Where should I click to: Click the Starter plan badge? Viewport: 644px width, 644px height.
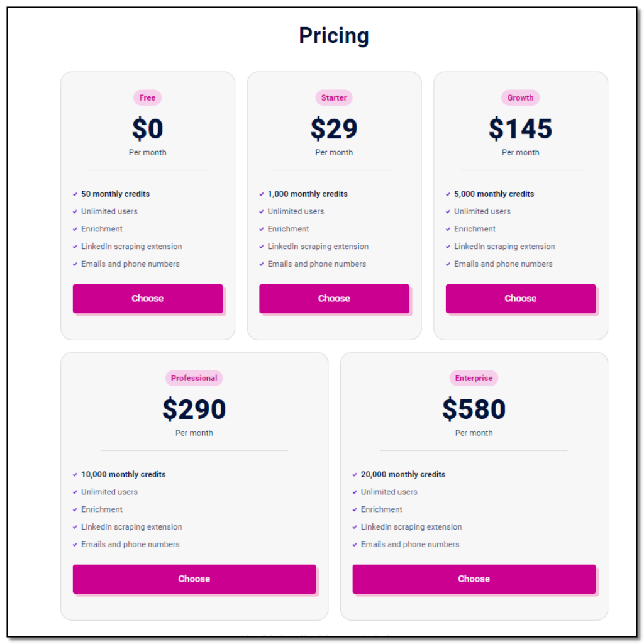[x=334, y=97]
